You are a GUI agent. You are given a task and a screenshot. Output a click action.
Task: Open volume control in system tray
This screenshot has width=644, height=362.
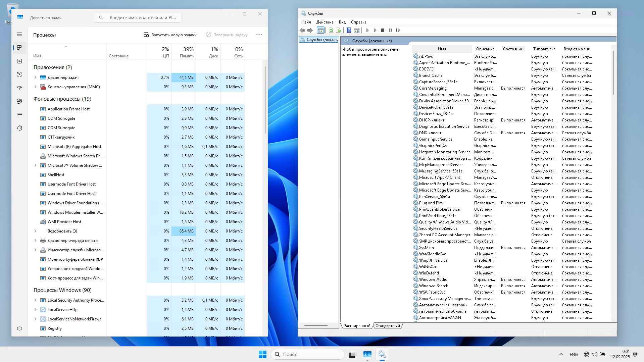tap(595, 354)
